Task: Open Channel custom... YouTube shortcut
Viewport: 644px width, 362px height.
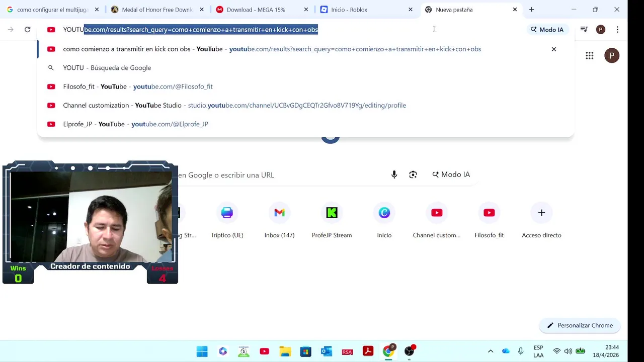Action: coord(437,221)
